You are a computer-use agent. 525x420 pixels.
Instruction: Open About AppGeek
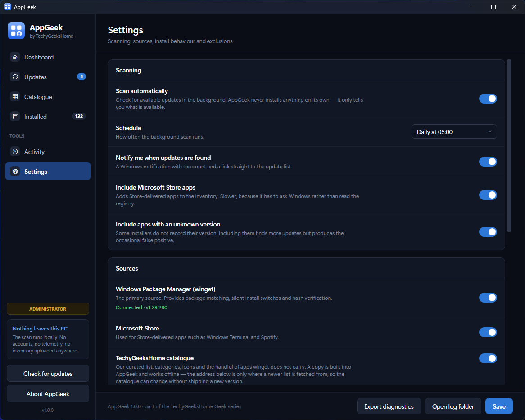coord(48,394)
